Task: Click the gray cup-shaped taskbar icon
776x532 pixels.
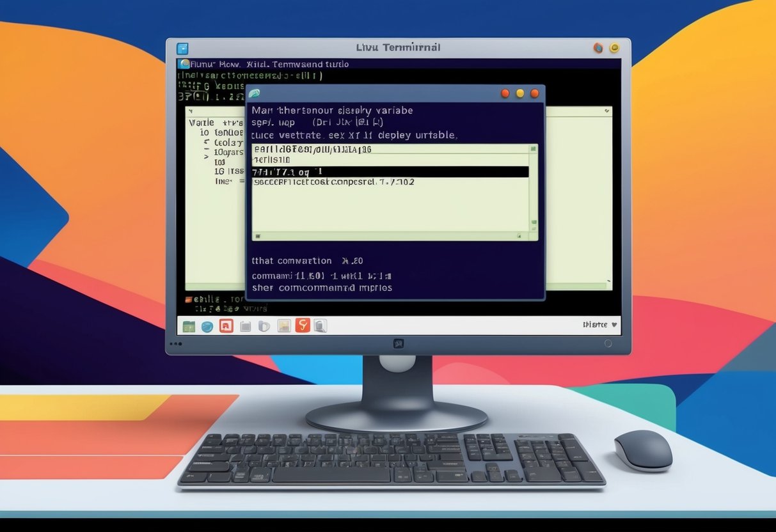Action: 264,326
